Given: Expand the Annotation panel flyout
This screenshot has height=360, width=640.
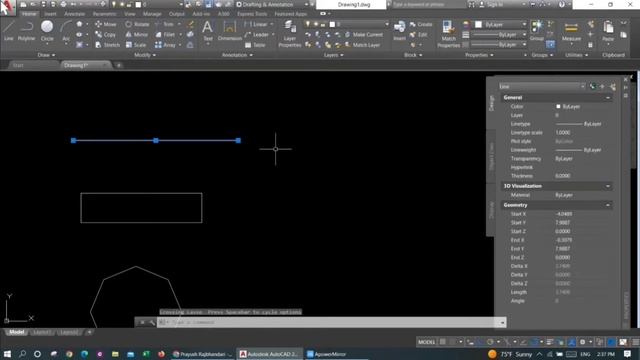Looking at the screenshot, I should [237, 55].
